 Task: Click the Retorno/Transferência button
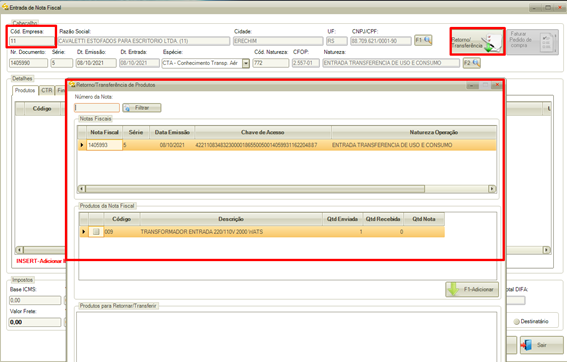point(477,42)
